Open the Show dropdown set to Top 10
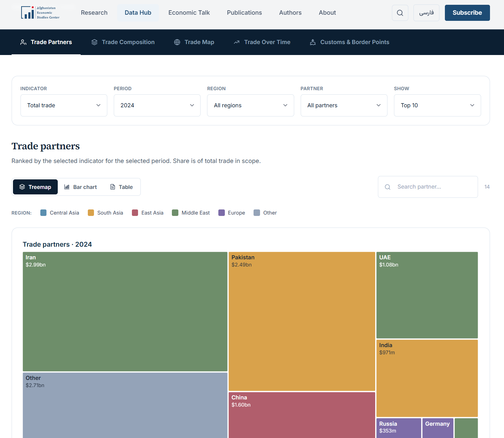 [x=437, y=105]
